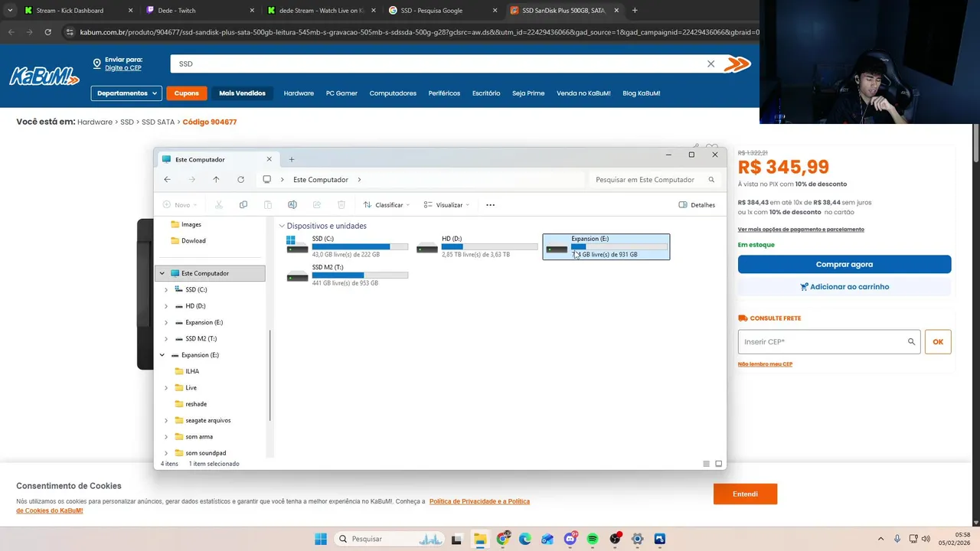Switch Explorer to details list layout icon
This screenshot has width=980, height=551.
tap(706, 464)
